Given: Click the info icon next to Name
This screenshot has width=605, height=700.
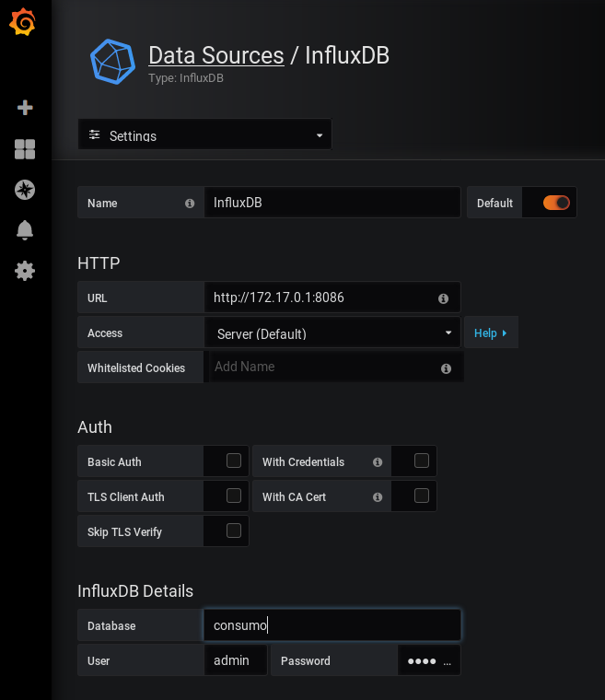Looking at the screenshot, I should pyautogui.click(x=190, y=204).
